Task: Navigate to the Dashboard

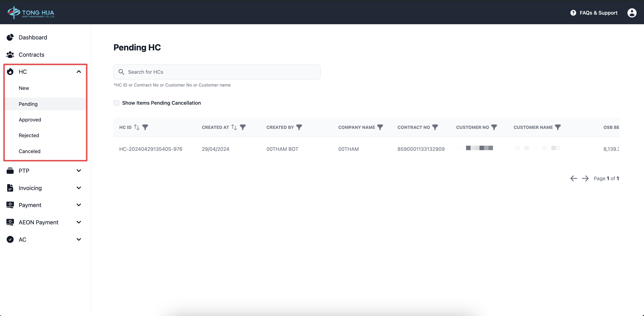Action: 33,37
